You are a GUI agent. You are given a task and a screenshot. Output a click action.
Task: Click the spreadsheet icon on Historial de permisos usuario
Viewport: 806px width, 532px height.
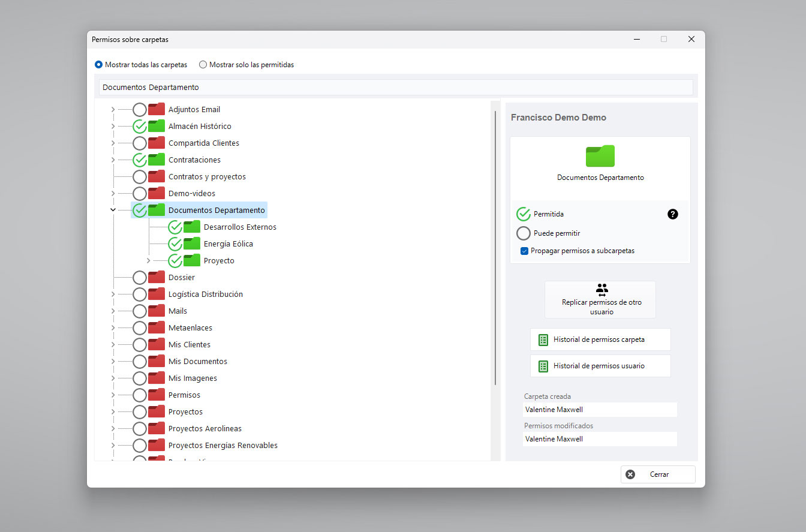coord(543,366)
